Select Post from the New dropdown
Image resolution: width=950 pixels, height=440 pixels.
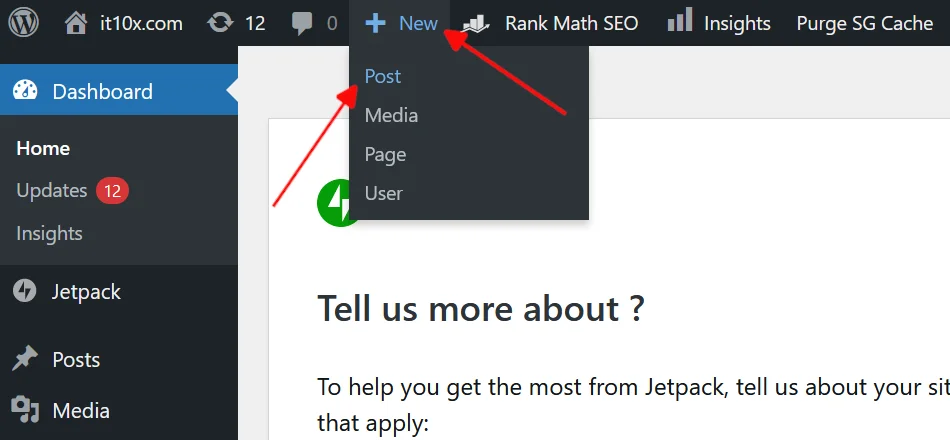pos(383,76)
